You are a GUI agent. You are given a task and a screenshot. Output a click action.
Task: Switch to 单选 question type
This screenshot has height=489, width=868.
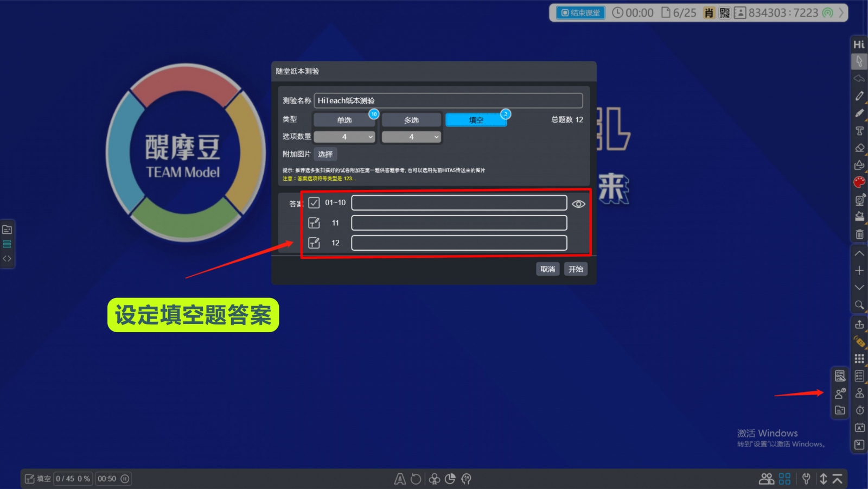tap(344, 120)
